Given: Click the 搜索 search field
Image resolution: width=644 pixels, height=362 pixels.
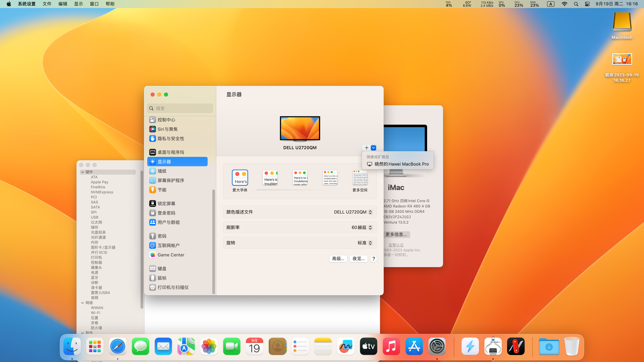Looking at the screenshot, I should (180, 108).
